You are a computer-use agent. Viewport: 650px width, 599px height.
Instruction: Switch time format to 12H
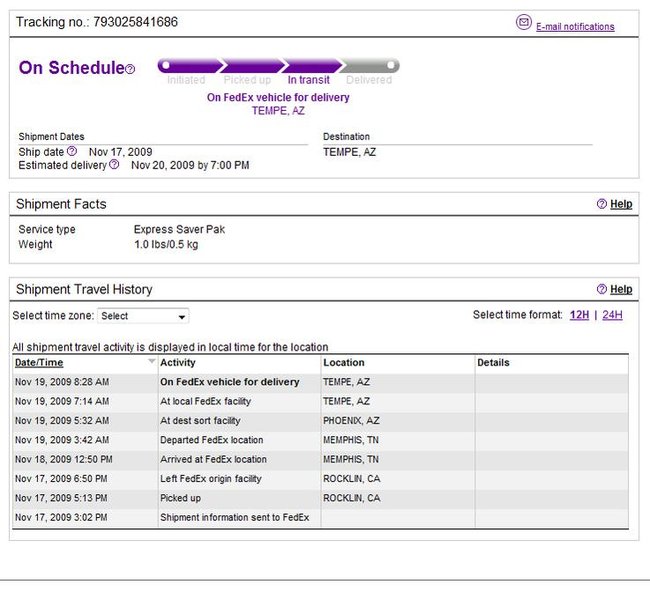pos(579,315)
